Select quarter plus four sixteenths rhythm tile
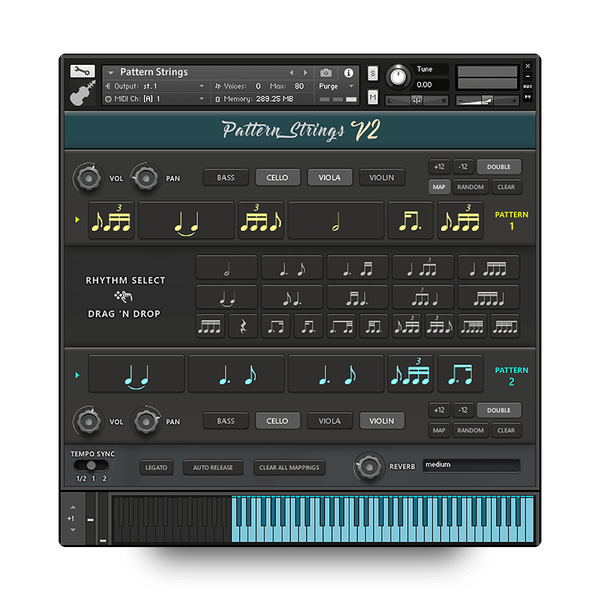Viewport: 600px width, 600px height. tap(489, 267)
